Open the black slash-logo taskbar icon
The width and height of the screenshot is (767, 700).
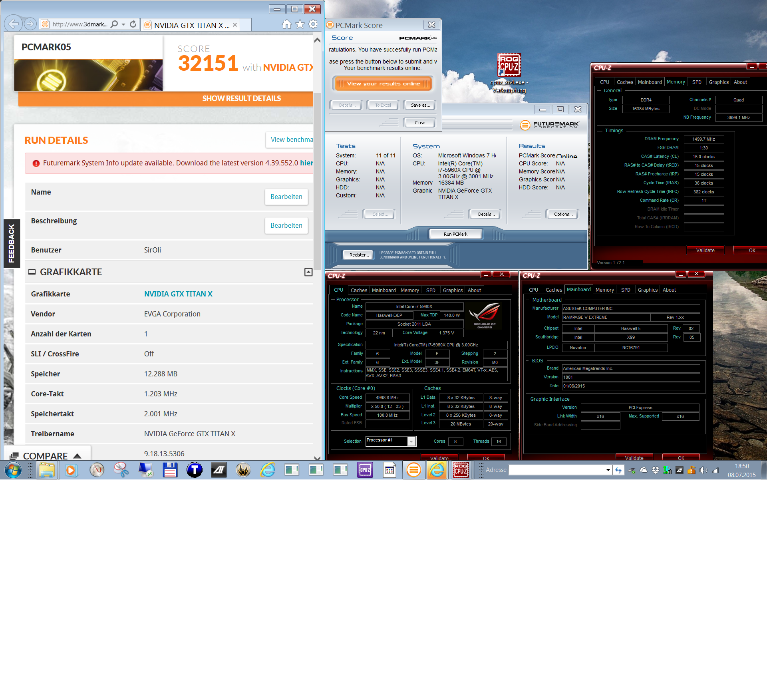click(x=219, y=470)
